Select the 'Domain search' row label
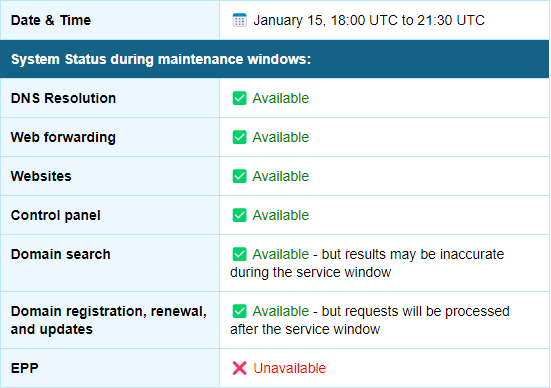This screenshot has width=551, height=388. (x=60, y=254)
